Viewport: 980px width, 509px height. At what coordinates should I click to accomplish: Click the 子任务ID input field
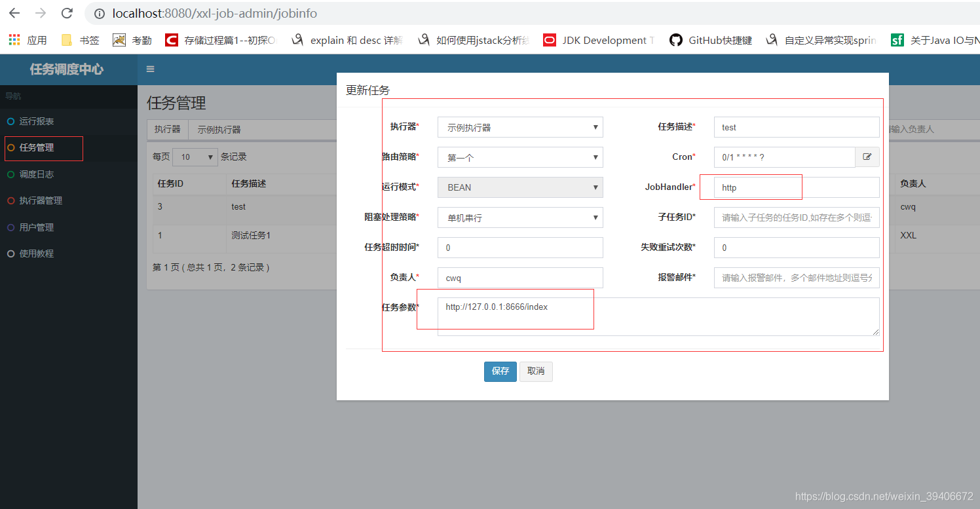coord(797,217)
